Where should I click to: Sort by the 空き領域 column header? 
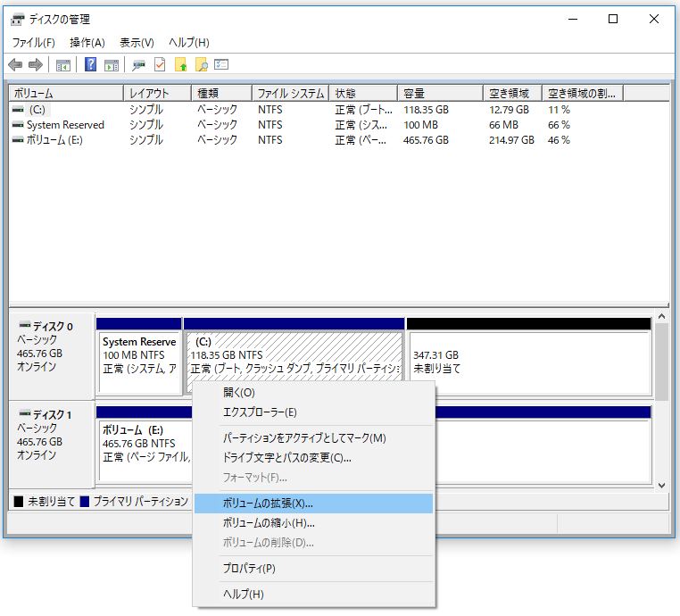[x=512, y=93]
